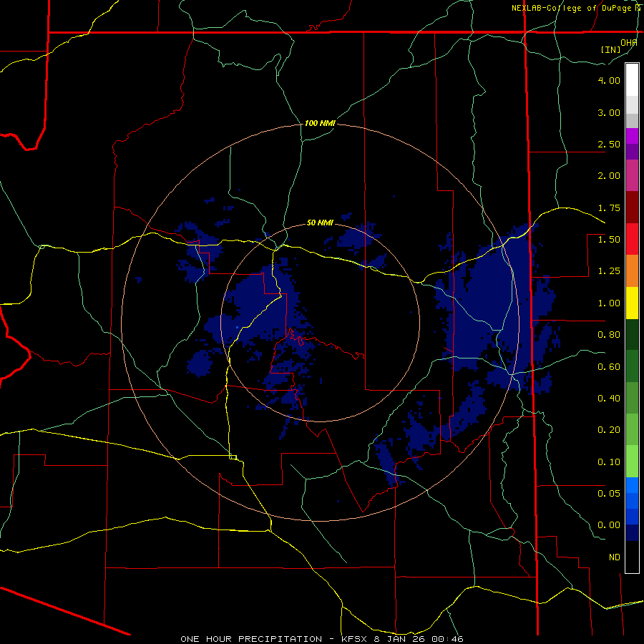The image size is (644, 644).
Task: Click the black ND legend swatch
Action: (x=632, y=557)
